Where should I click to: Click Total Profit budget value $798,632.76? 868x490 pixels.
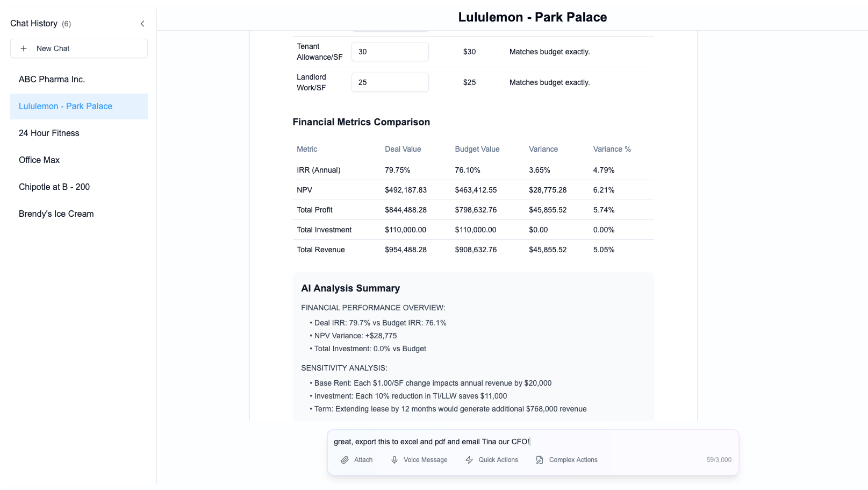pyautogui.click(x=476, y=210)
